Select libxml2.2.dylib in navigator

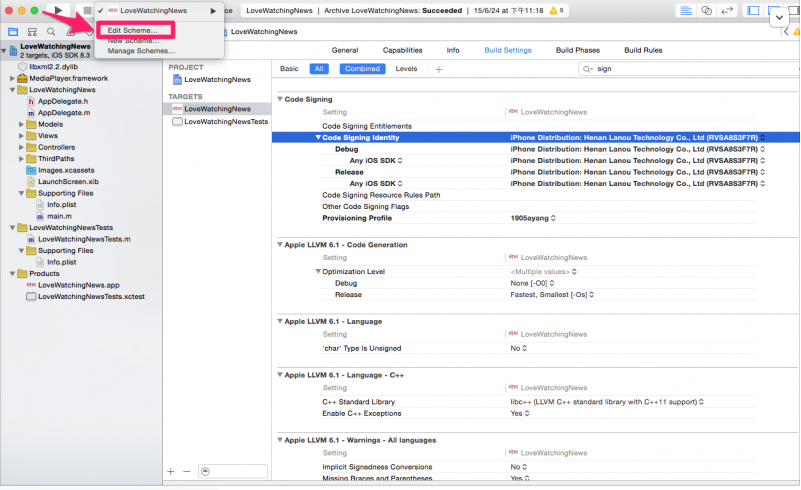click(x=53, y=66)
